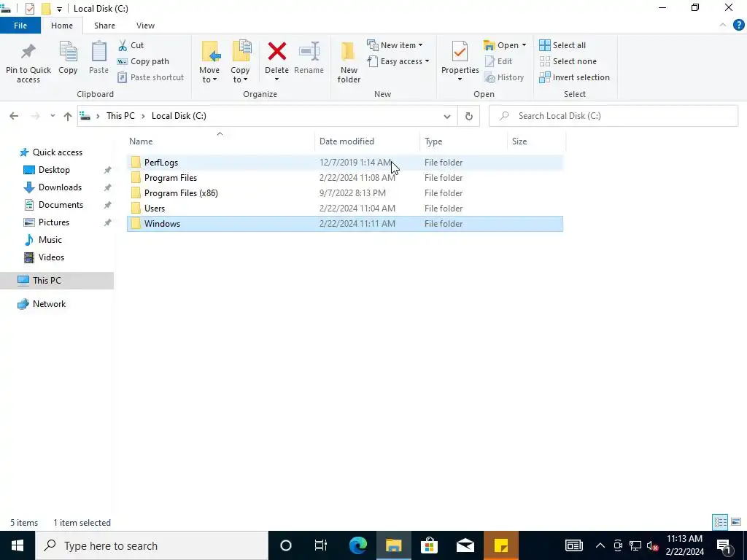Click the taskbar search box
The height and width of the screenshot is (560, 747).
pyautogui.click(x=152, y=545)
